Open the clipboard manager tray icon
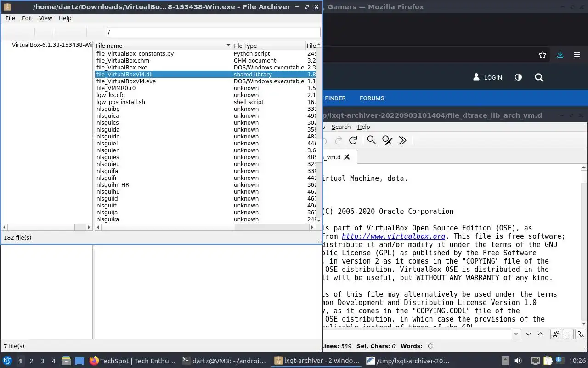This screenshot has width=588, height=368. (x=548, y=361)
